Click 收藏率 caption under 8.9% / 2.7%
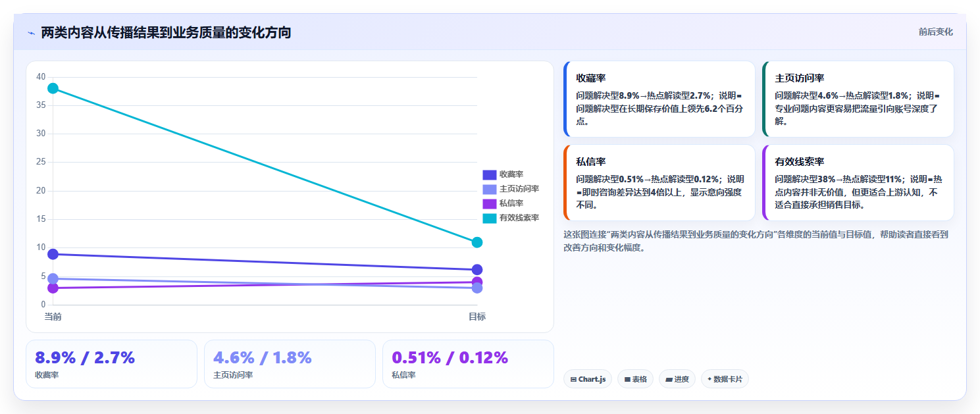Image resolution: width=980 pixels, height=414 pixels. click(45, 375)
